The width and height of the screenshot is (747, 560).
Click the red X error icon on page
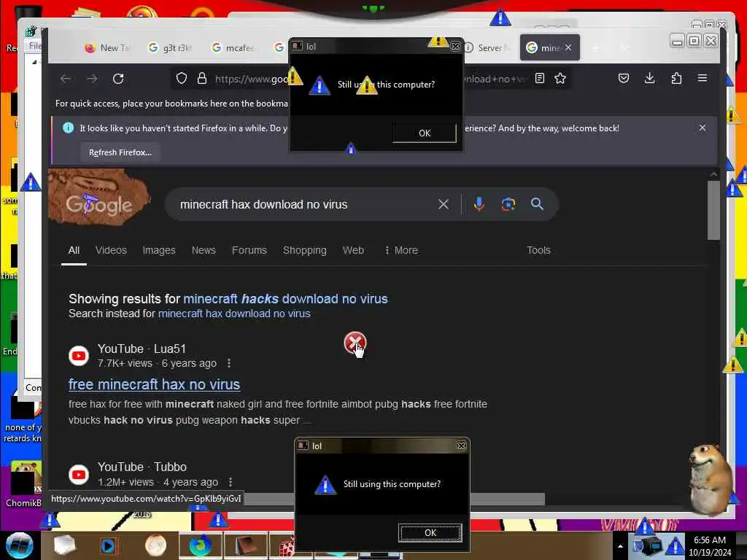355,343
